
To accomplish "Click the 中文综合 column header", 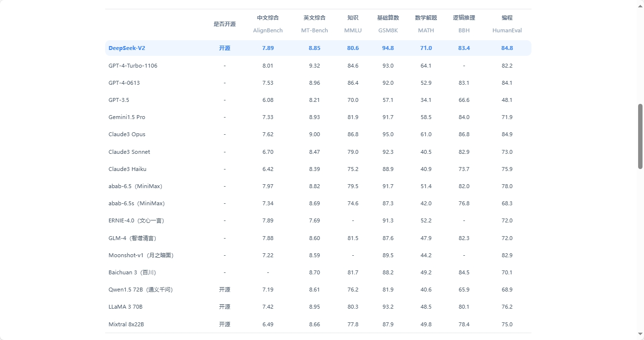I will (268, 18).
